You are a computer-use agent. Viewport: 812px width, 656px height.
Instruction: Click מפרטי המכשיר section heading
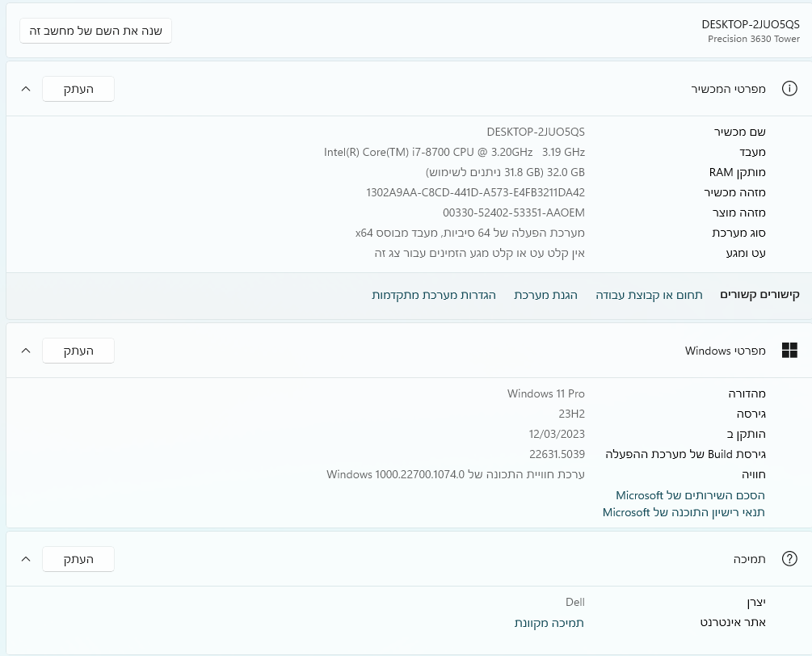[x=728, y=89]
